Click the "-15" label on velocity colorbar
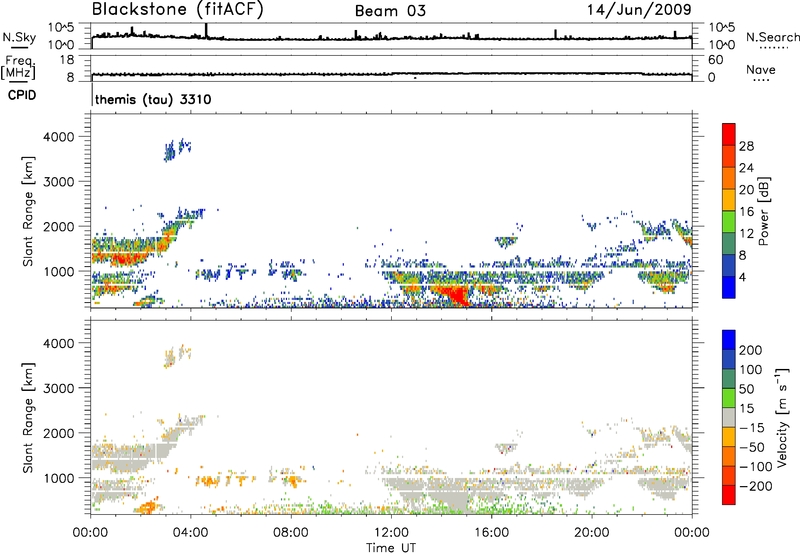 (752, 428)
